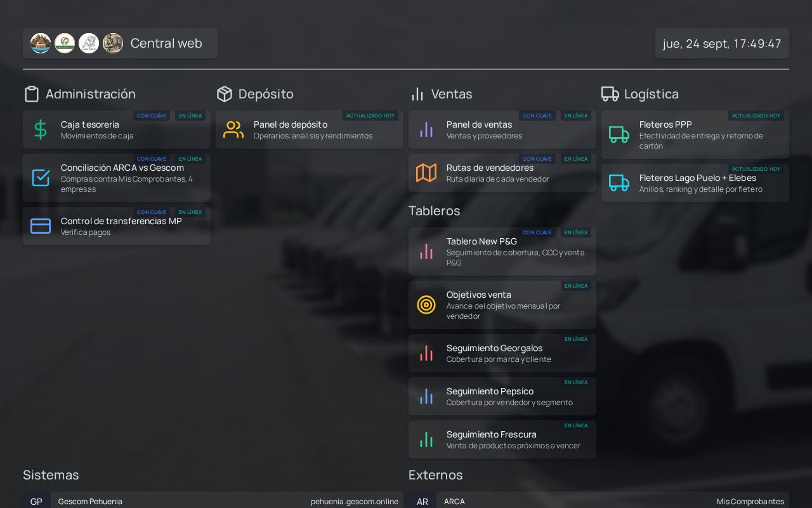Click the blue chart icon of Seguimiento Pepsico
The width and height of the screenshot is (812, 508).
pos(426,396)
